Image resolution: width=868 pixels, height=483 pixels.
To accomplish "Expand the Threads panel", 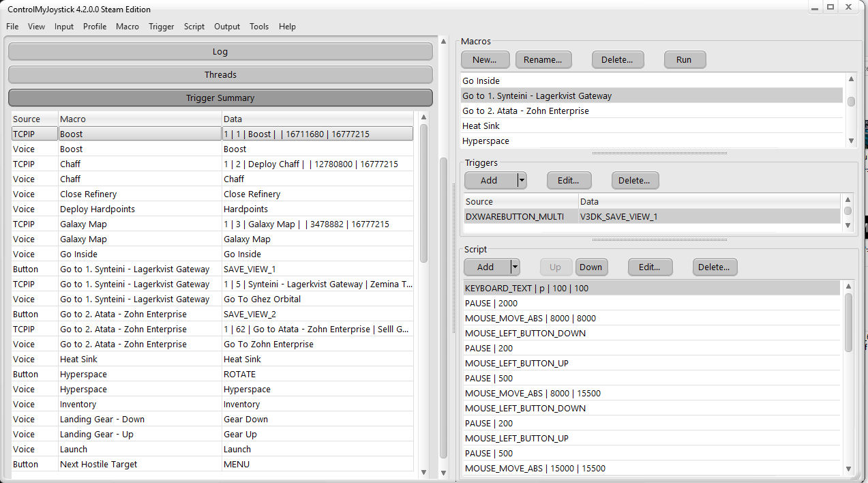I will tap(220, 75).
